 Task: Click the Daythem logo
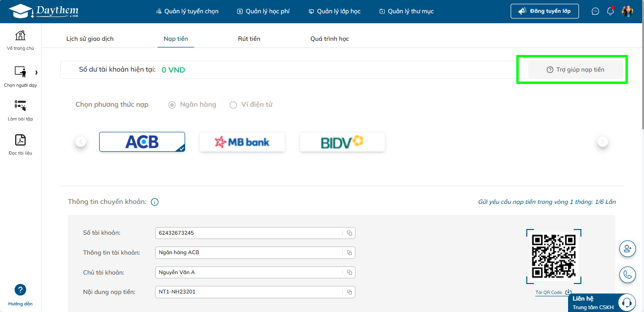click(x=43, y=10)
